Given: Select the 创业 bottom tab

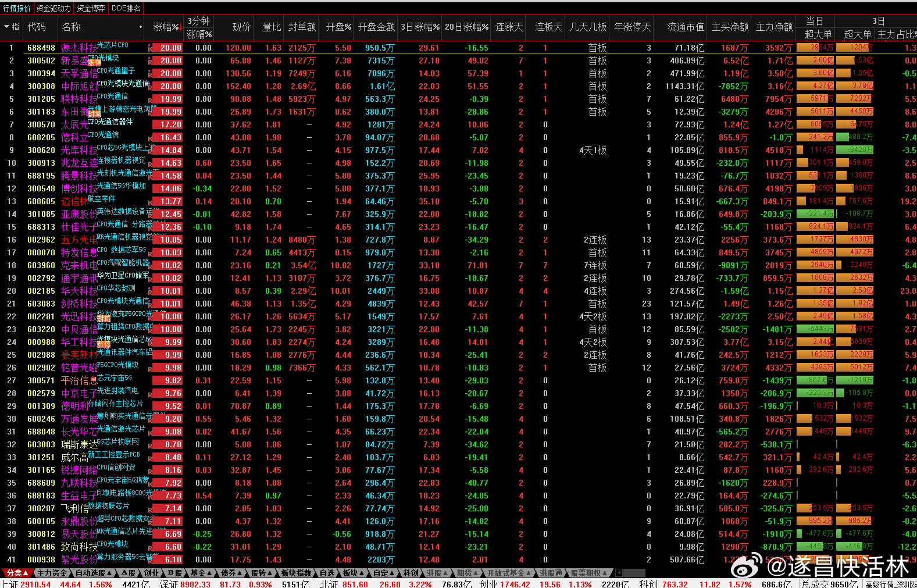Looking at the screenshot, I should click(151, 573).
